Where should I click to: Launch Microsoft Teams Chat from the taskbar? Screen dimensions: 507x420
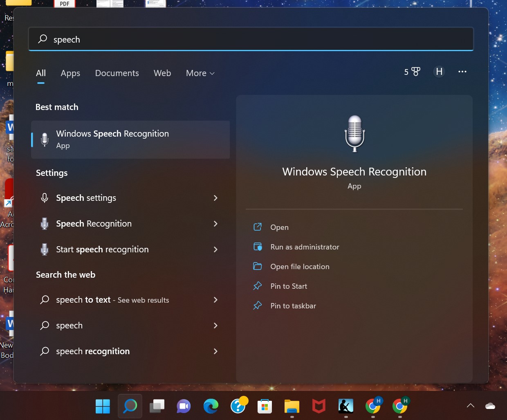pos(184,406)
